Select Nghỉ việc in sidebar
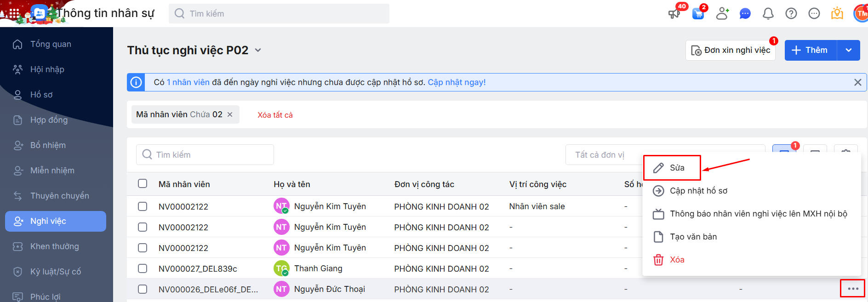Viewport: 868px width, 302px height. [x=56, y=221]
